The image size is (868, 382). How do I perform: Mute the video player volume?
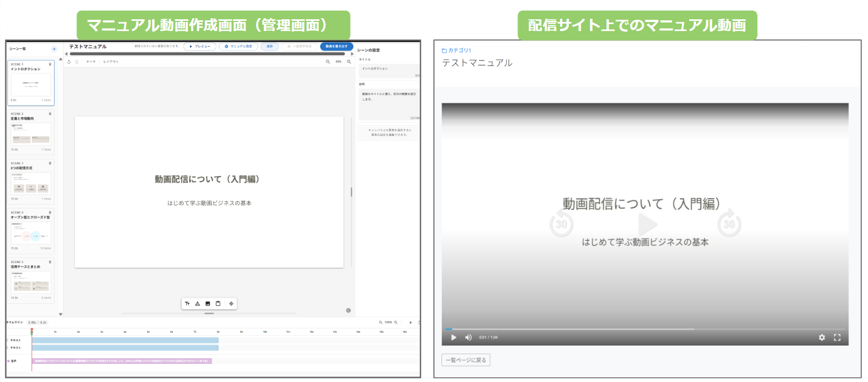468,338
